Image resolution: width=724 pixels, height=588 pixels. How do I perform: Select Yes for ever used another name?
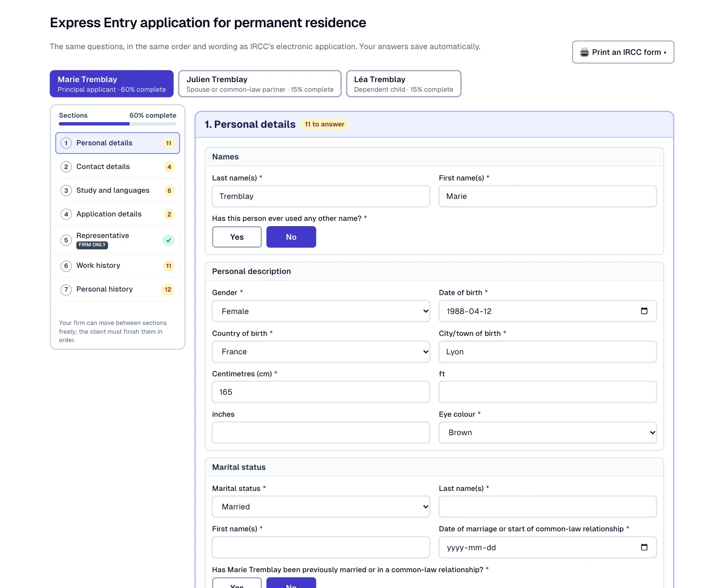237,237
